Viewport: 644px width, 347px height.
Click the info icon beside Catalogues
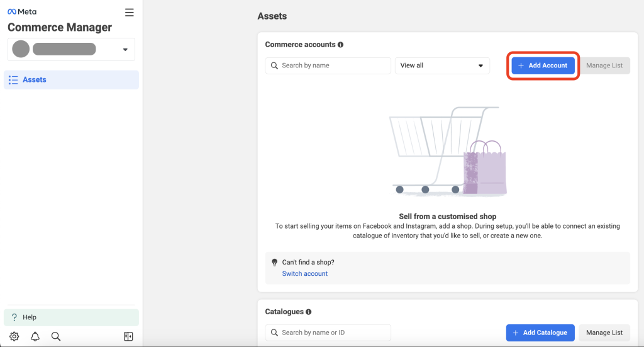[x=308, y=312]
